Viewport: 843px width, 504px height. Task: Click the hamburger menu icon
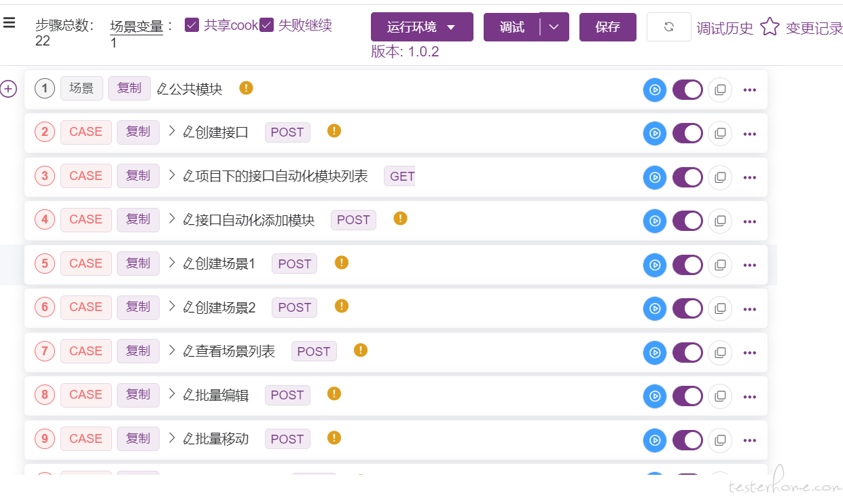coord(9,23)
